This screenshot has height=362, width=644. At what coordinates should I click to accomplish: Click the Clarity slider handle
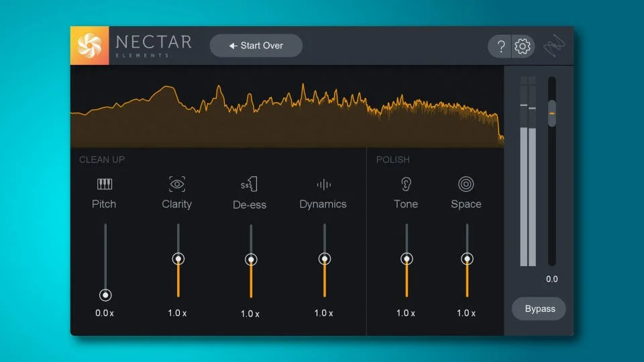178,259
